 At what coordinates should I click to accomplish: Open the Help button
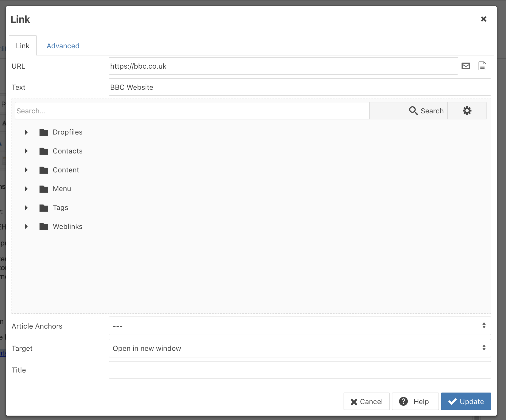pyautogui.click(x=415, y=401)
